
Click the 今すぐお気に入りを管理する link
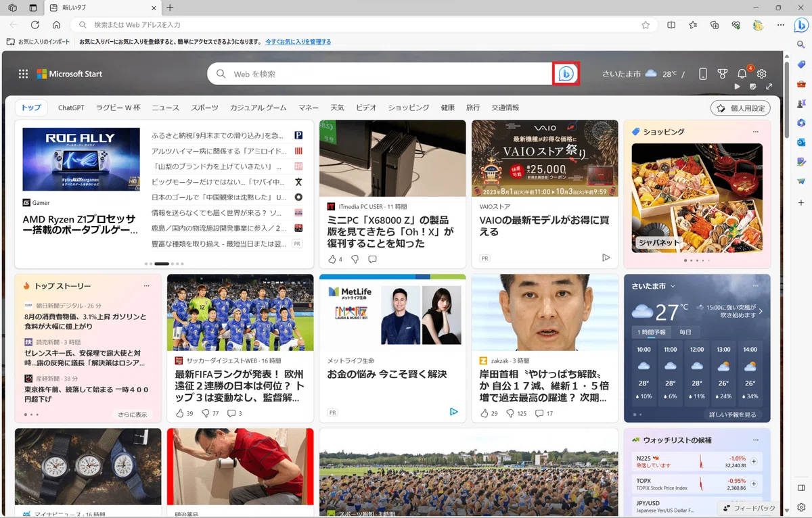[298, 42]
